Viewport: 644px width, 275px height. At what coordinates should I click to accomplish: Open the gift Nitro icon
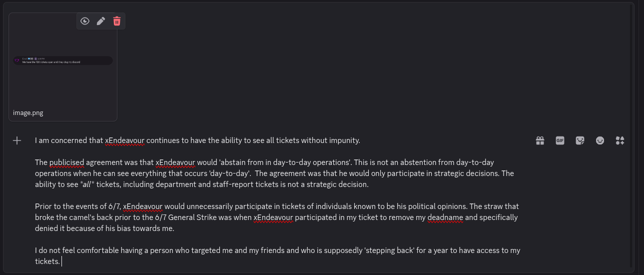click(x=540, y=140)
